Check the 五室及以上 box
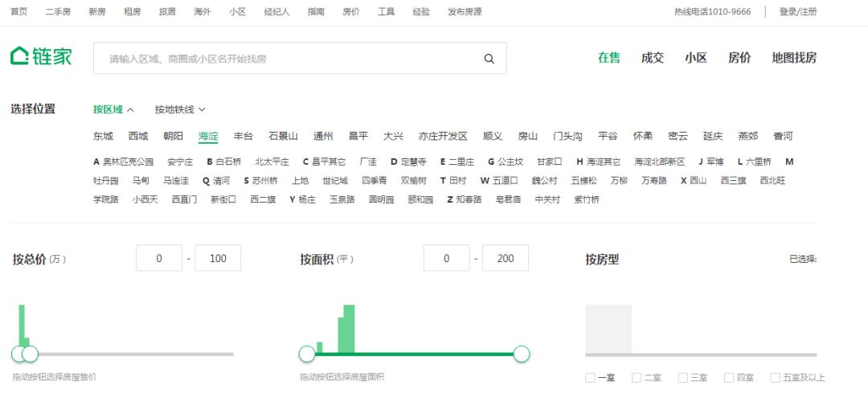The height and width of the screenshot is (410, 868). tap(776, 378)
